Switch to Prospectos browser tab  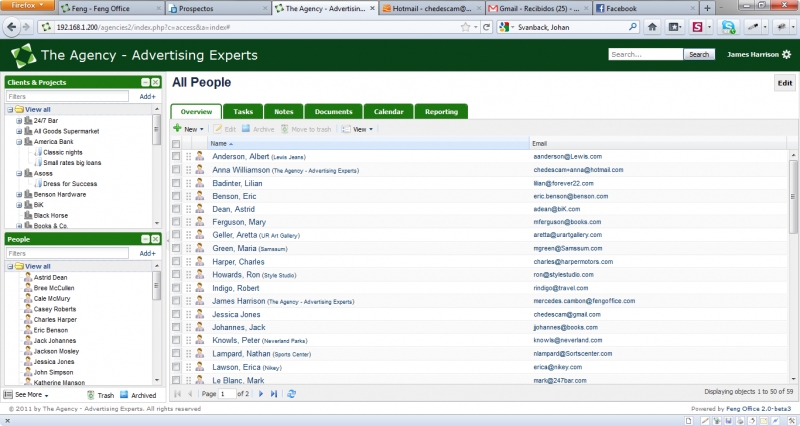[218, 8]
